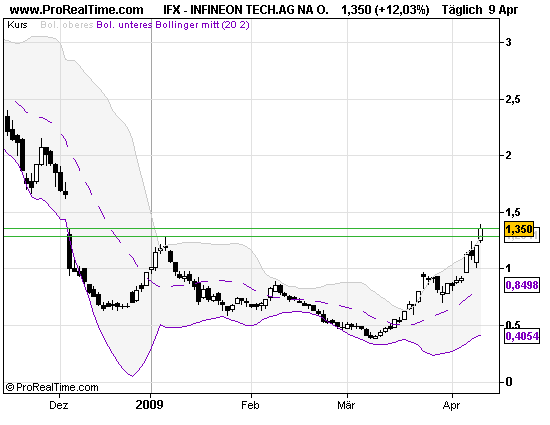Click the yellow 1,350 price tag
550x425 pixels.
click(519, 229)
